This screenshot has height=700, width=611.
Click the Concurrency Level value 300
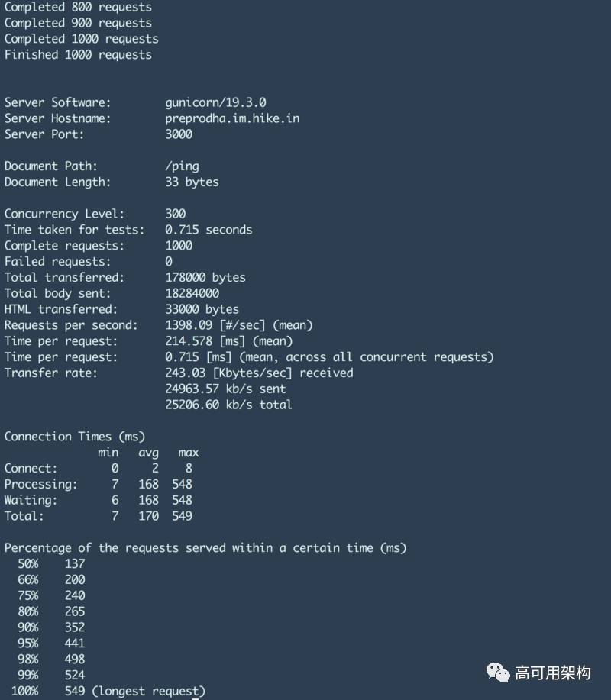(x=176, y=214)
